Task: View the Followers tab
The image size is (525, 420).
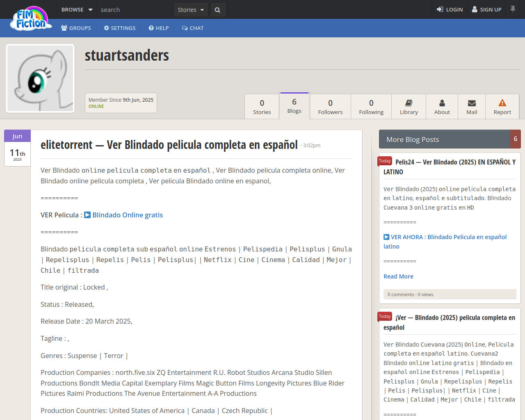Action: [x=330, y=107]
